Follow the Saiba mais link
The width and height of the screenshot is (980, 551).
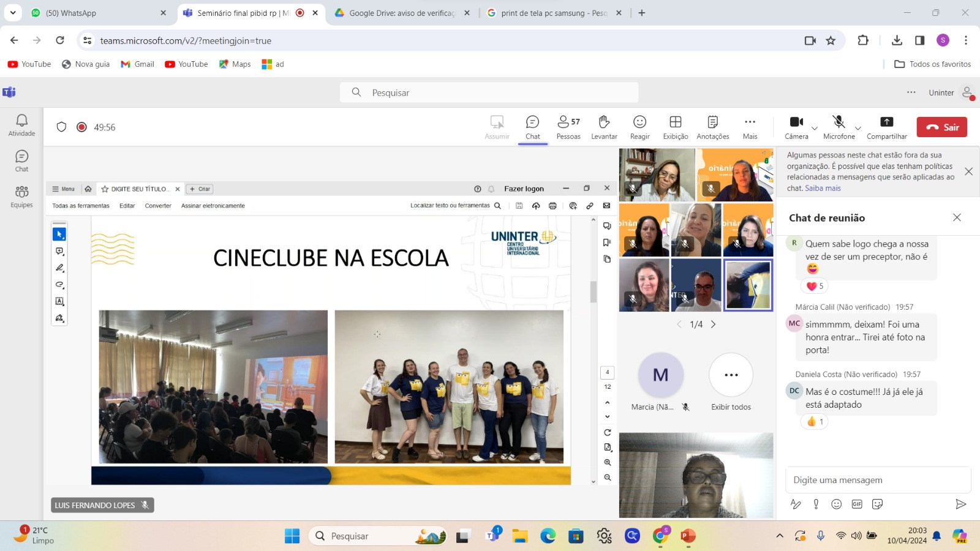823,188
